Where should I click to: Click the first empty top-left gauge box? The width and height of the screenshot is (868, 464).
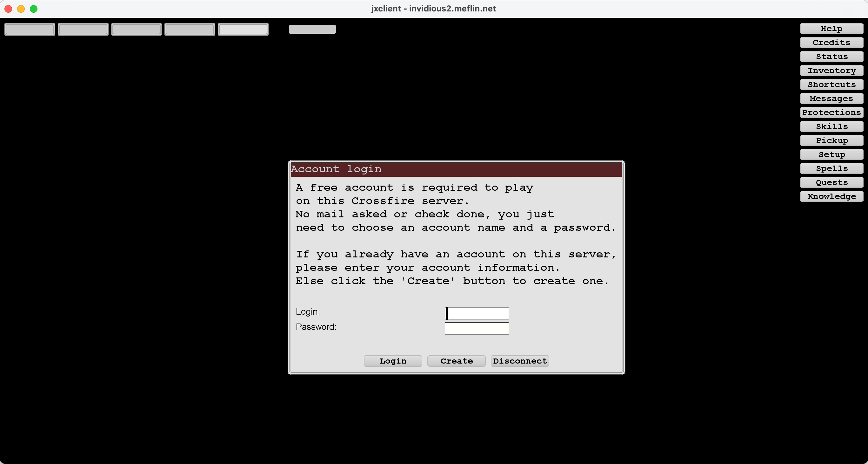click(x=30, y=29)
